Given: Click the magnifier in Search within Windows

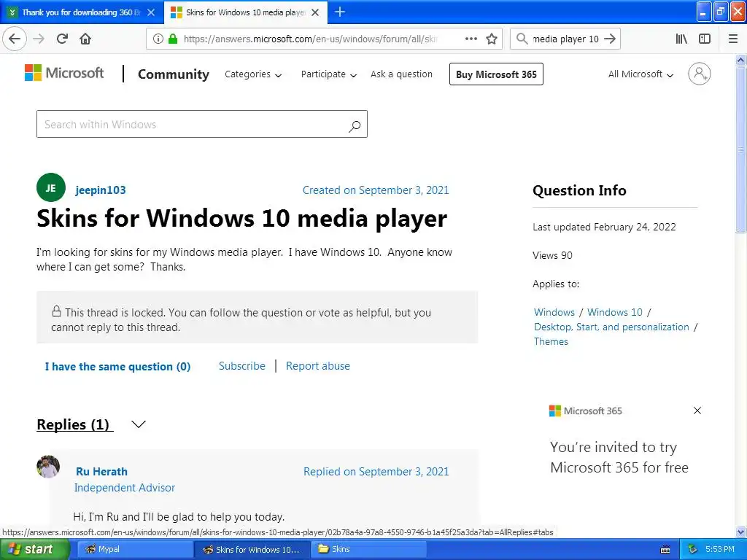Looking at the screenshot, I should click(355, 125).
